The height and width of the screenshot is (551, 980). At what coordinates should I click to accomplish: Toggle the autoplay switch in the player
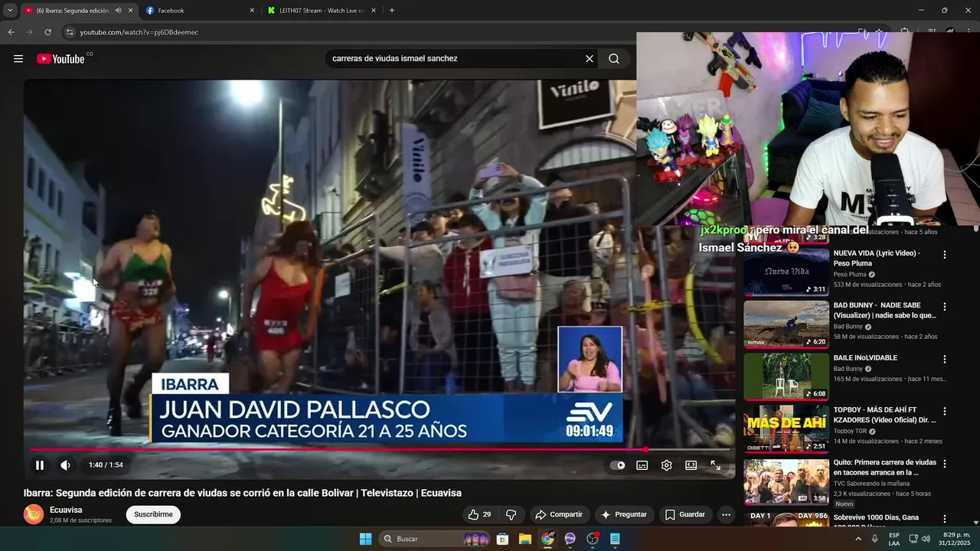pyautogui.click(x=618, y=465)
